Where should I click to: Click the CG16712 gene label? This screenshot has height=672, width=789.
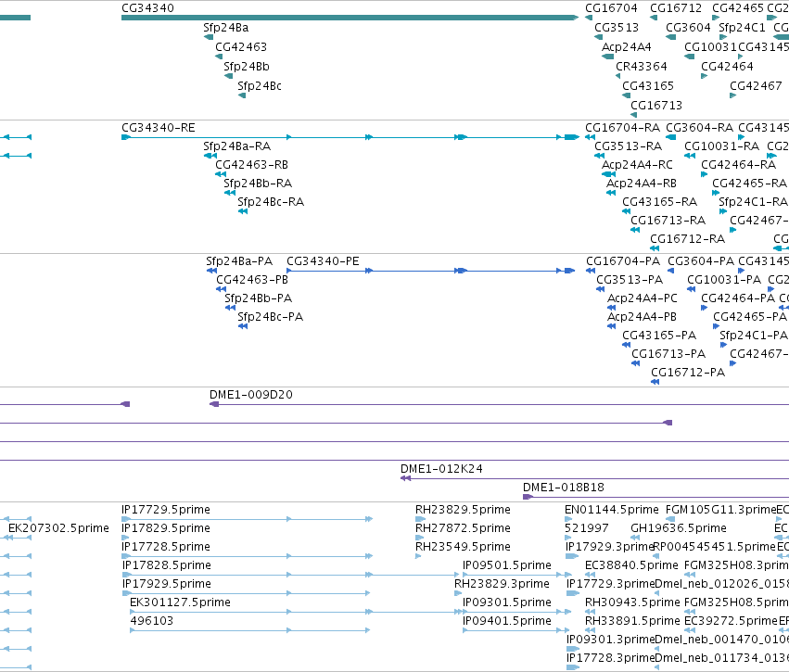[675, 8]
